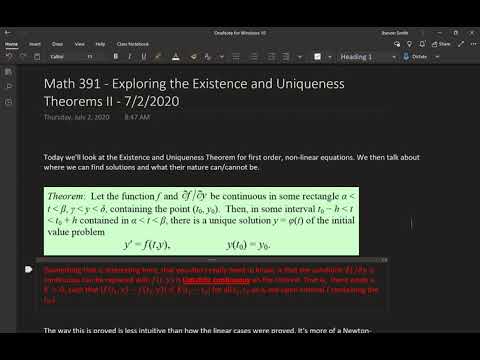Click the container resize arrows on the red note
This screenshot has height=360, width=480.
384,260
